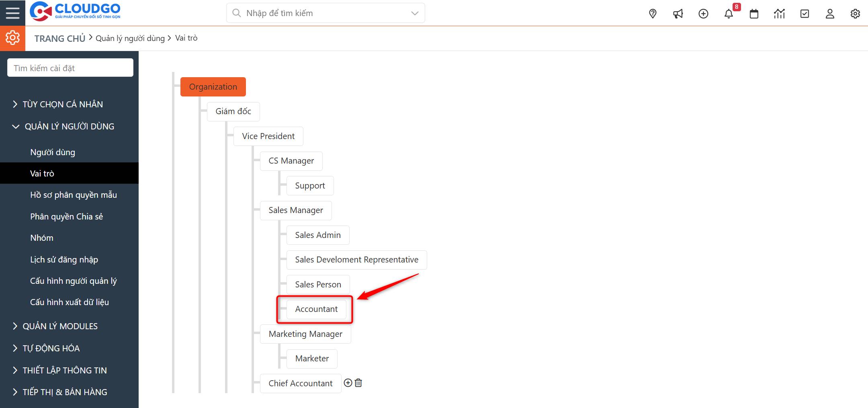Click the delete trash icon beside Chief Accountant

coord(358,383)
